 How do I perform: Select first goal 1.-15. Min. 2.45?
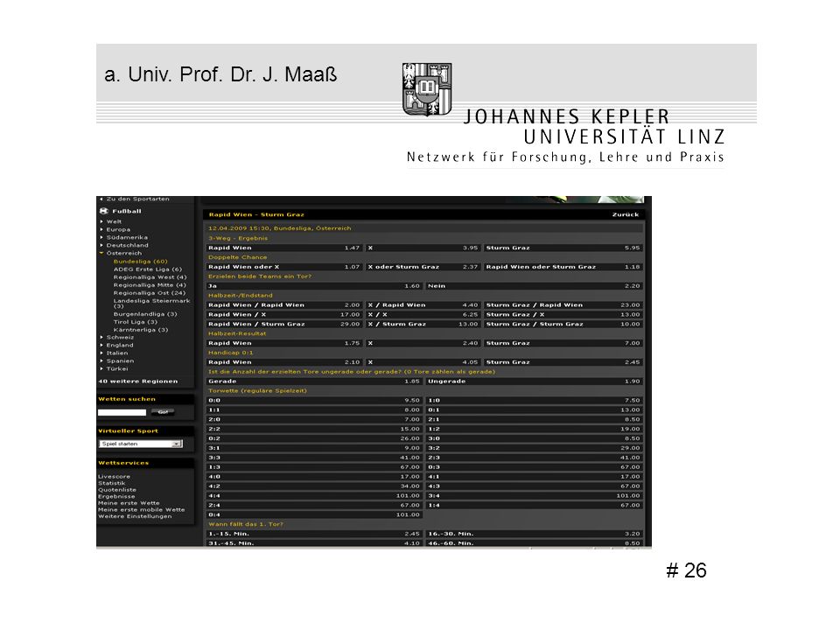314,534
